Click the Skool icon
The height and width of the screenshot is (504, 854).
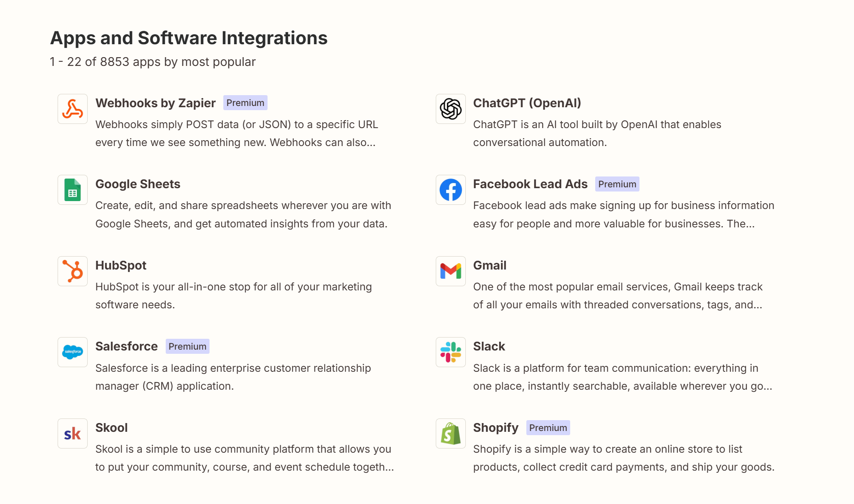72,433
